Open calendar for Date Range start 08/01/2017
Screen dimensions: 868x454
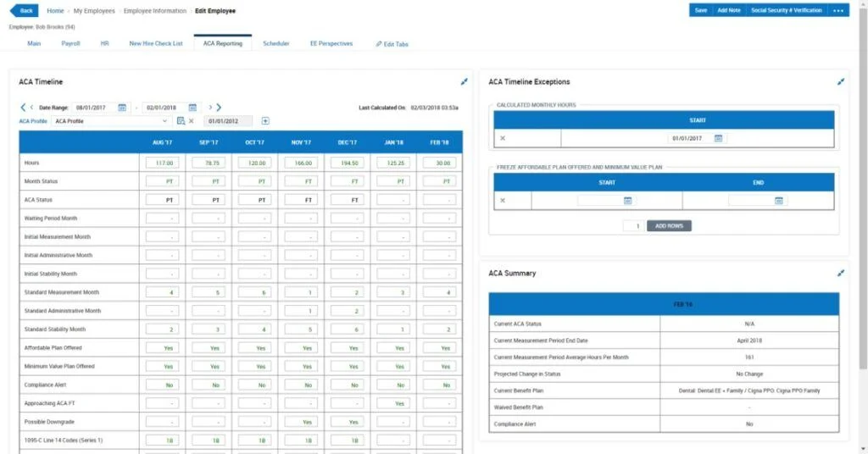[x=122, y=108]
